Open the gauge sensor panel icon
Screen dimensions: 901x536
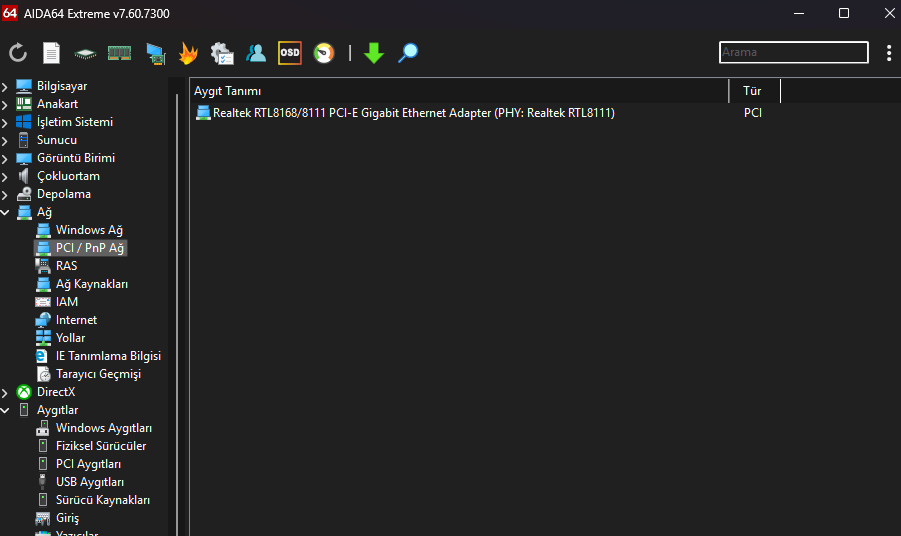pos(324,53)
